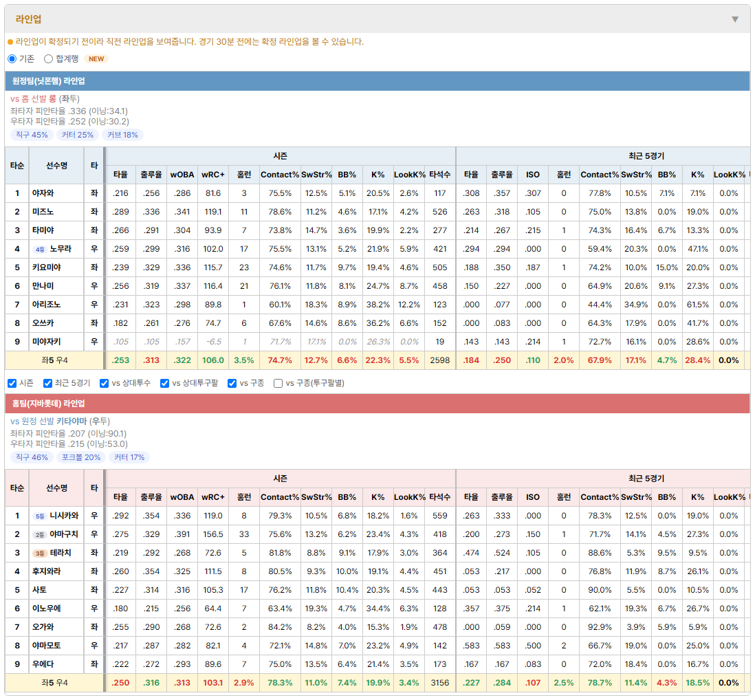Select the 기존 radio option
This screenshot has width=755, height=700.
click(12, 58)
